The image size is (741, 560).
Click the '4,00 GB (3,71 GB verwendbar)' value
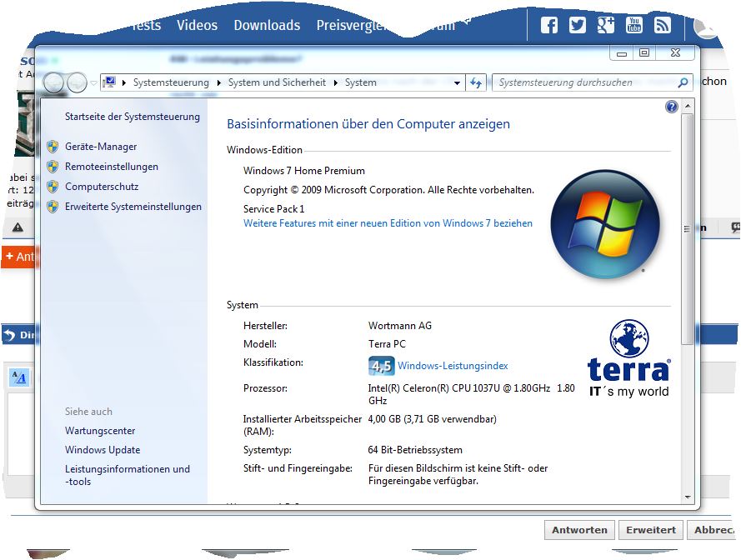[432, 419]
